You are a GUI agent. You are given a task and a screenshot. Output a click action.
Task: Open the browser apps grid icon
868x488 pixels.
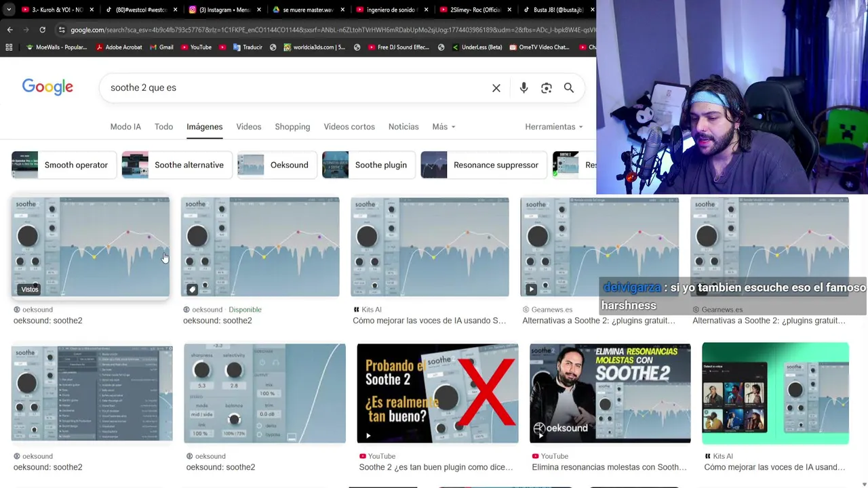[9, 47]
